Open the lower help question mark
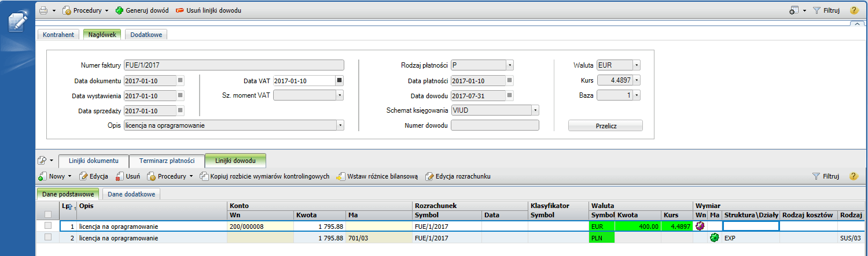The image size is (868, 256). pyautogui.click(x=854, y=176)
